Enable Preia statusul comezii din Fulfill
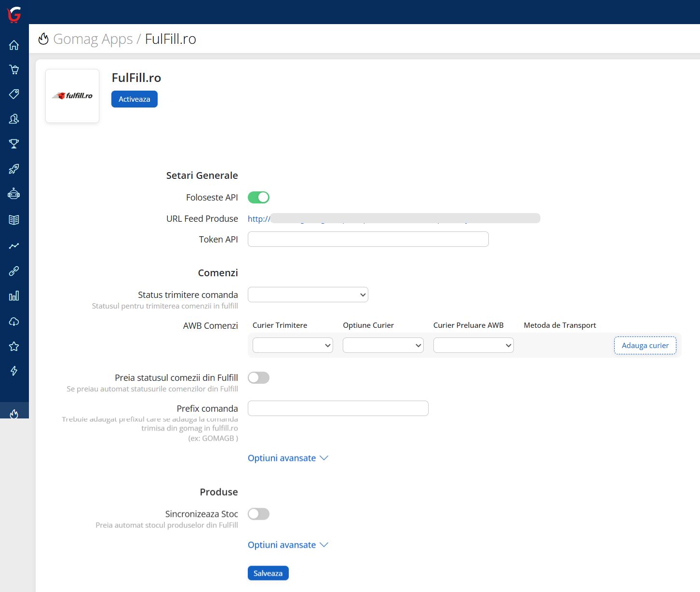 [x=258, y=378]
